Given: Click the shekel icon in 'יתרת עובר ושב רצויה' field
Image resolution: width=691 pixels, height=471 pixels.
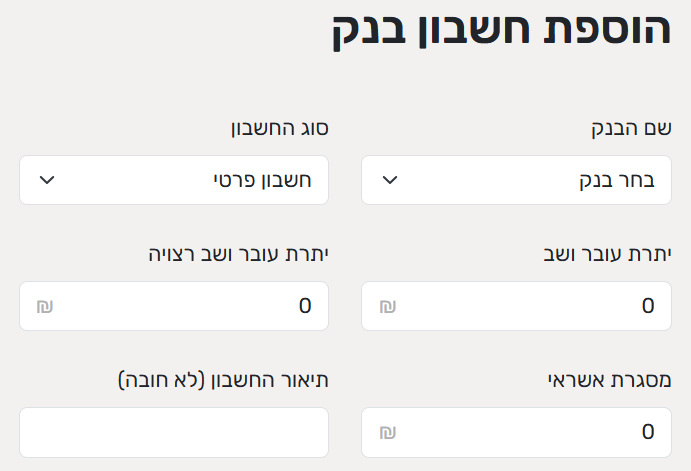Looking at the screenshot, I should click(45, 306).
